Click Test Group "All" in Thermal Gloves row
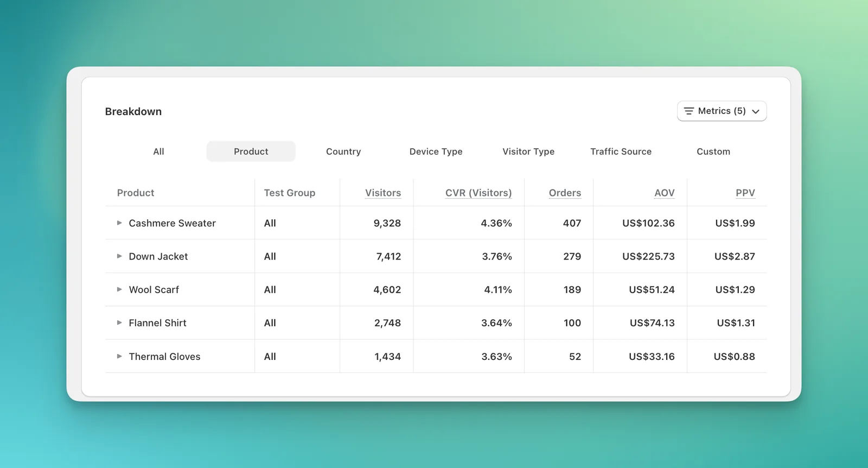Screen dimensions: 868x468 click(x=270, y=356)
